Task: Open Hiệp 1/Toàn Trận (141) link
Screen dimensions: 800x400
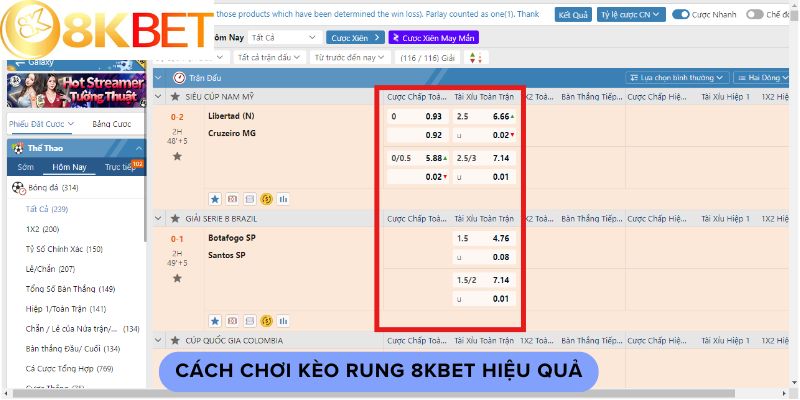Action: click(66, 309)
